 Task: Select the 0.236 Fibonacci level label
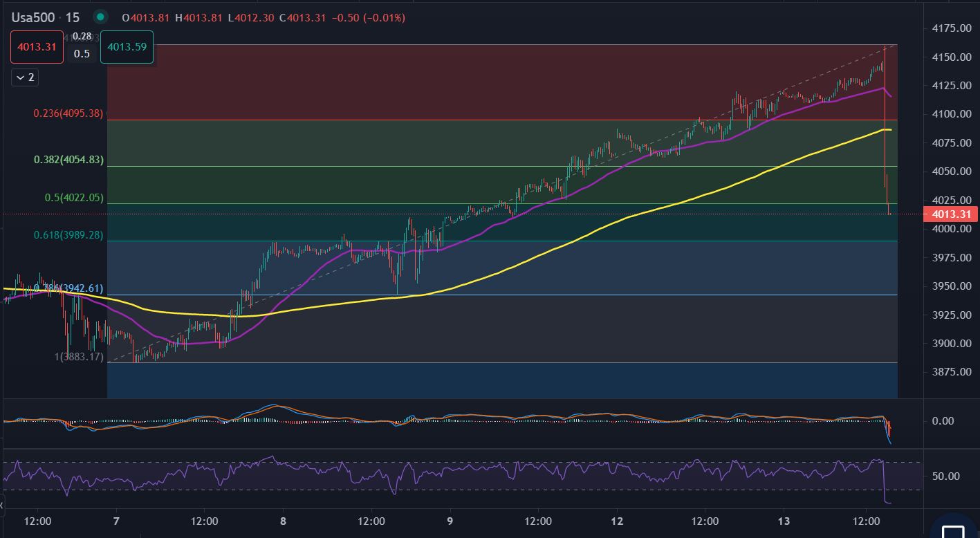point(68,113)
